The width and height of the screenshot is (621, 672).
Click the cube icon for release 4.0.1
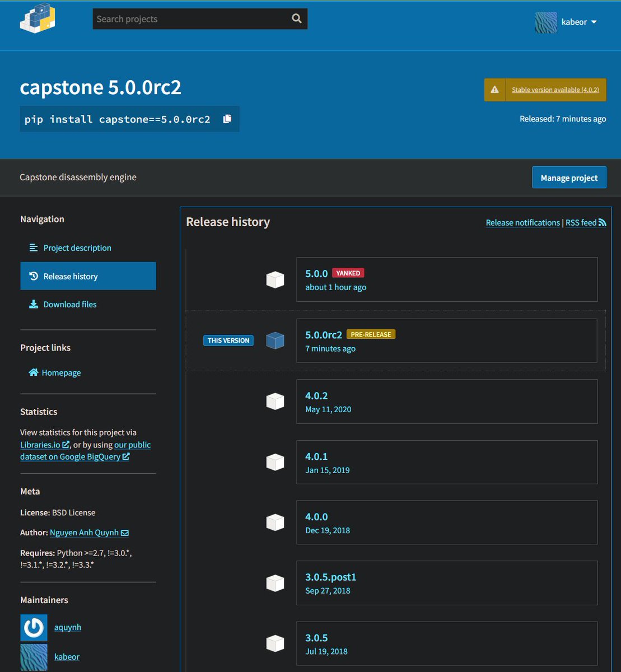click(x=275, y=462)
